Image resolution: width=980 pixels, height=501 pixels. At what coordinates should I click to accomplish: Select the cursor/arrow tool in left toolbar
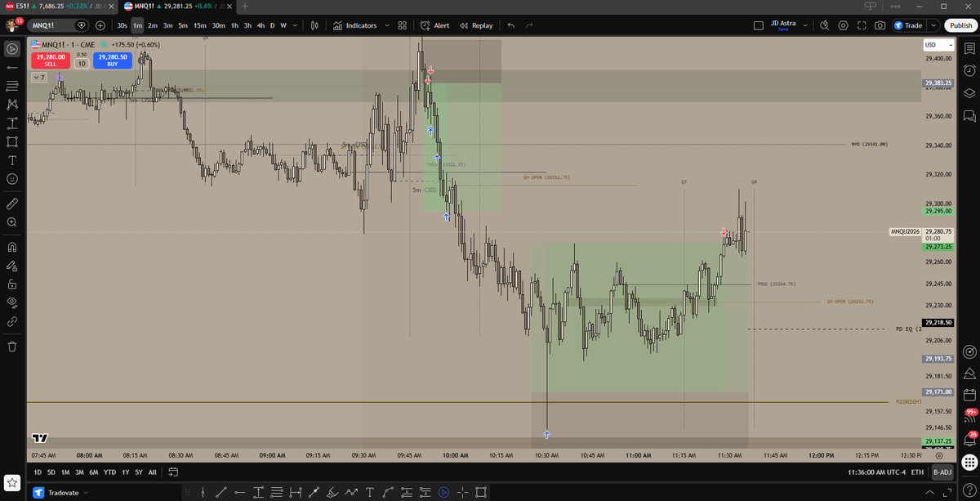coord(12,48)
